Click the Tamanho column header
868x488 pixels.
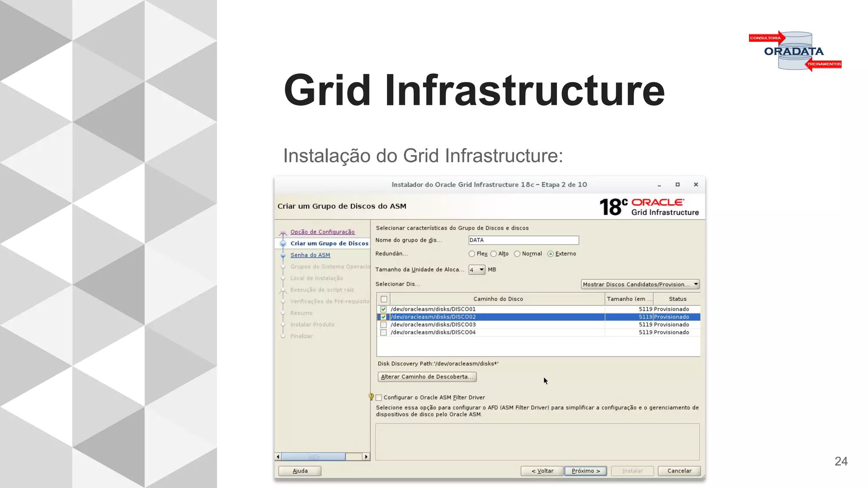pyautogui.click(x=629, y=299)
